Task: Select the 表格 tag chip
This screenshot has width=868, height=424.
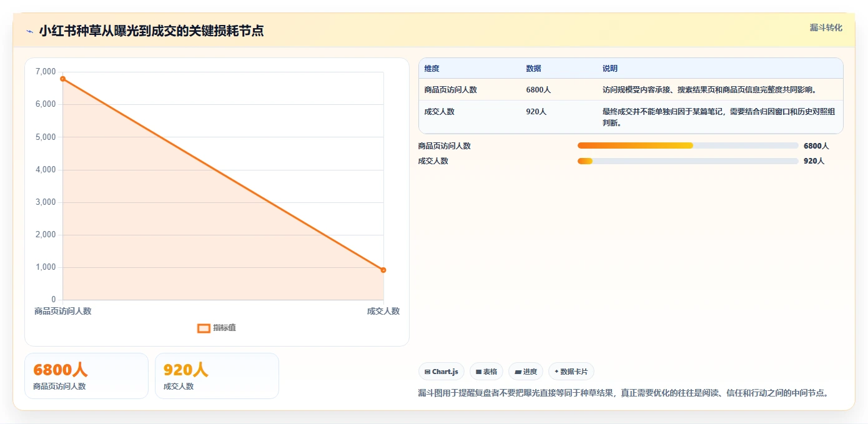Action: pos(486,372)
